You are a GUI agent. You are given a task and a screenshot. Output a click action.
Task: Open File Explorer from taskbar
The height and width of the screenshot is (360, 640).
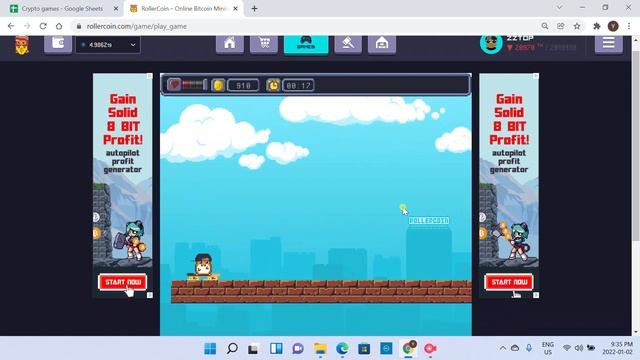(x=320, y=349)
